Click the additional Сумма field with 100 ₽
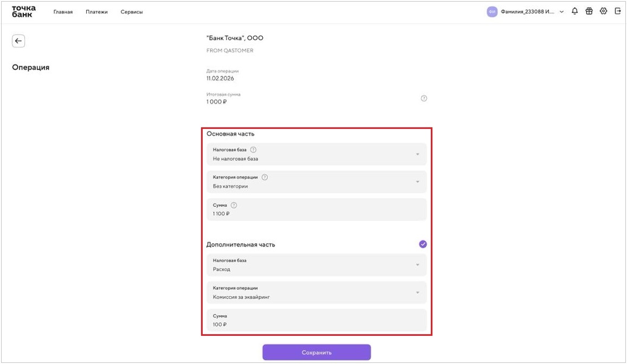Screen dimensions: 627x364 pyautogui.click(x=316, y=320)
